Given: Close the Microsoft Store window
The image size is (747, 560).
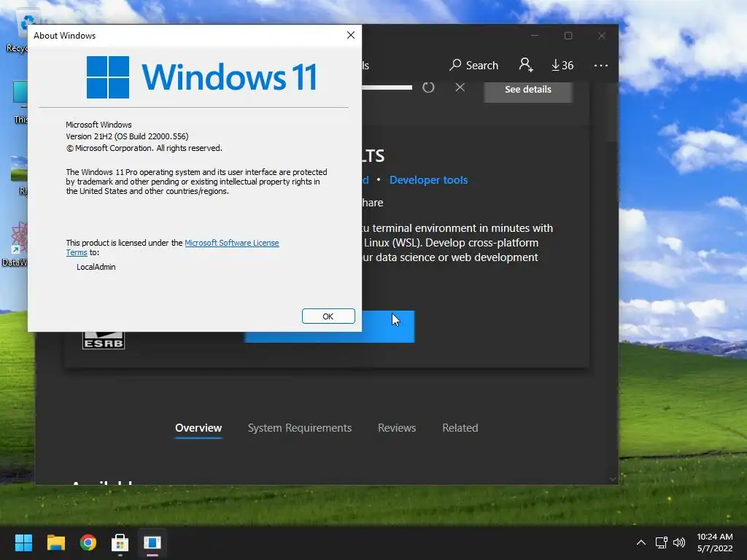Looking at the screenshot, I should tap(602, 36).
